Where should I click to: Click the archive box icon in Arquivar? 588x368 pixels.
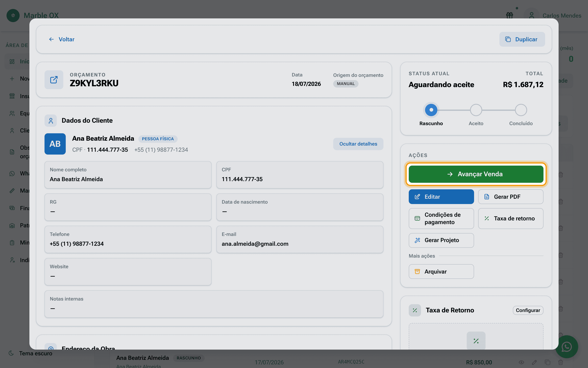click(x=417, y=271)
